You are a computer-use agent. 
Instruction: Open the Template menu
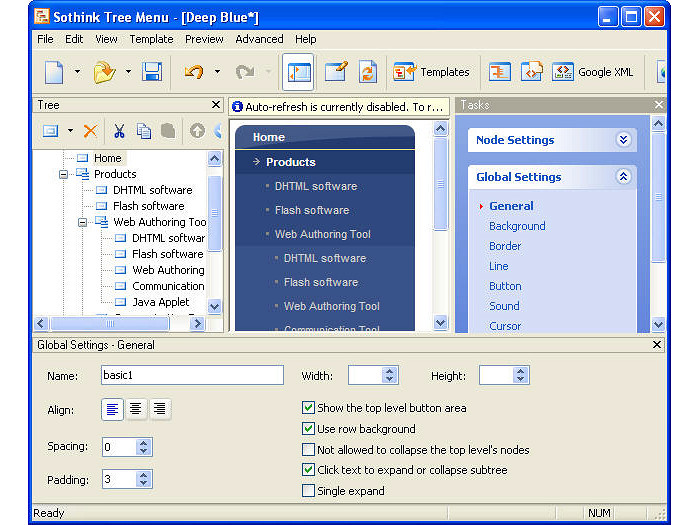151,39
